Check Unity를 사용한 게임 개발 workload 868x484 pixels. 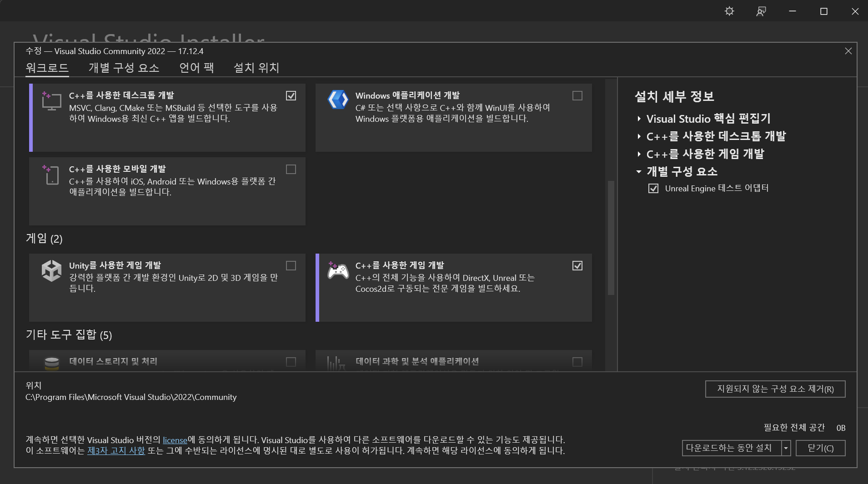pyautogui.click(x=291, y=265)
